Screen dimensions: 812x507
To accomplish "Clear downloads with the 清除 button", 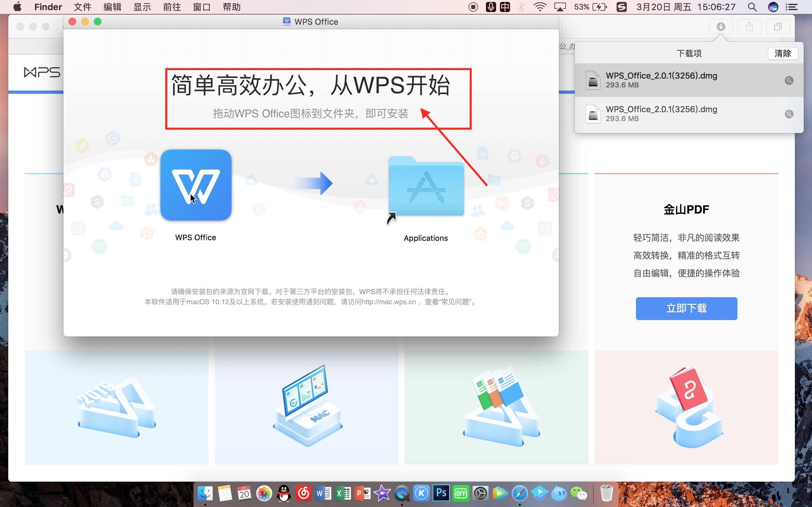I will tap(783, 53).
